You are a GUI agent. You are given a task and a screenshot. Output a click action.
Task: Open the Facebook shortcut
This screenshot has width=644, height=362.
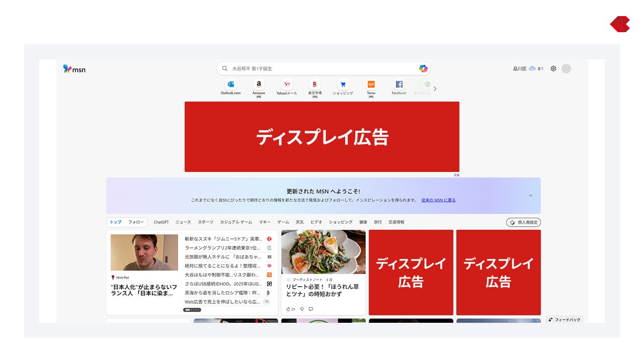pos(399,87)
